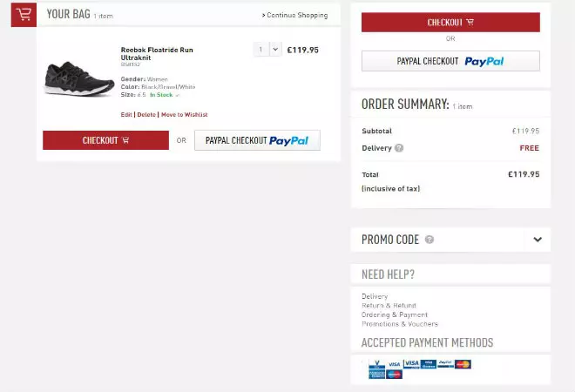The width and height of the screenshot is (575, 392).
Task: Click PayPal Checkout button in the sidebar
Action: [450, 61]
